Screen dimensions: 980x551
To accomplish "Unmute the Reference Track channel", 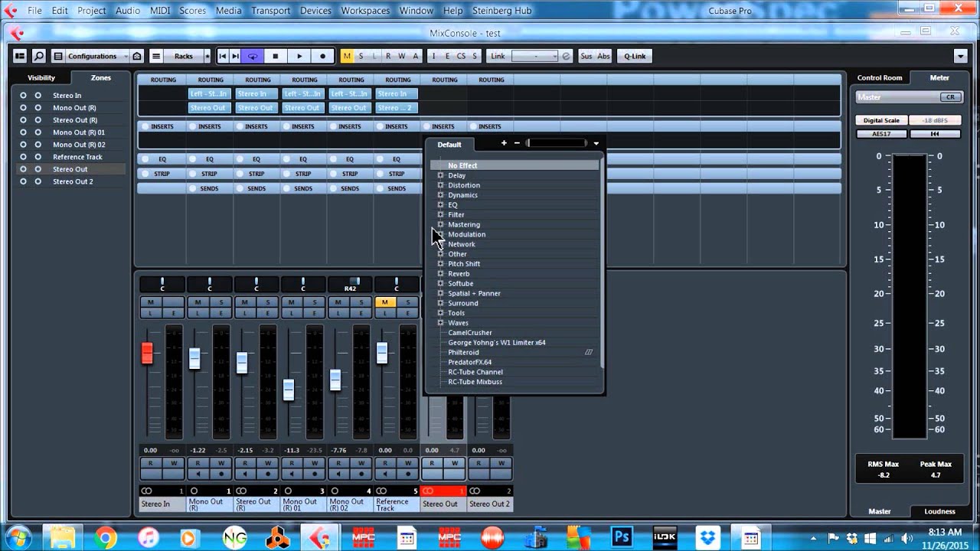I will (x=384, y=302).
